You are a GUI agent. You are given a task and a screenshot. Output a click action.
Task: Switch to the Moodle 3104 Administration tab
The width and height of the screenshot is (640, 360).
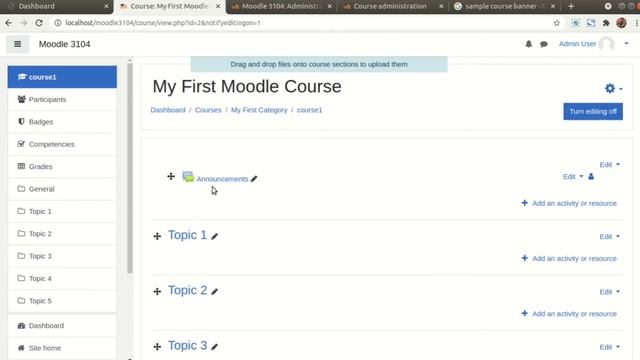point(281,6)
